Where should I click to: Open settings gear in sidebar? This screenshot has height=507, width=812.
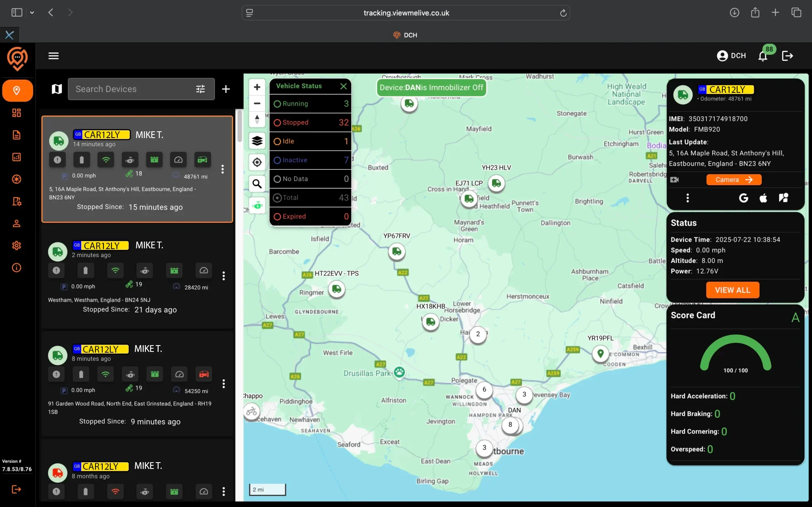click(16, 246)
